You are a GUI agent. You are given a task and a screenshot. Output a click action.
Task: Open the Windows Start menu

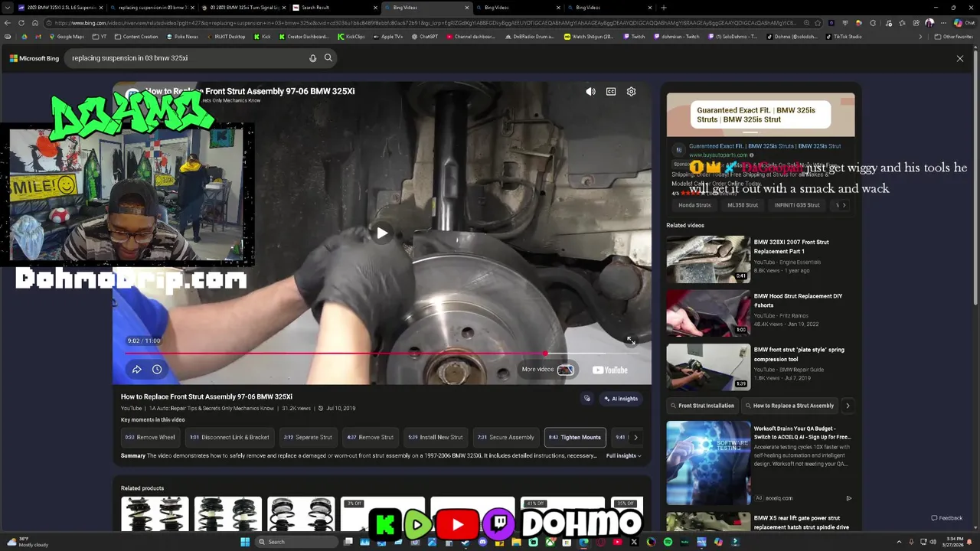(245, 542)
